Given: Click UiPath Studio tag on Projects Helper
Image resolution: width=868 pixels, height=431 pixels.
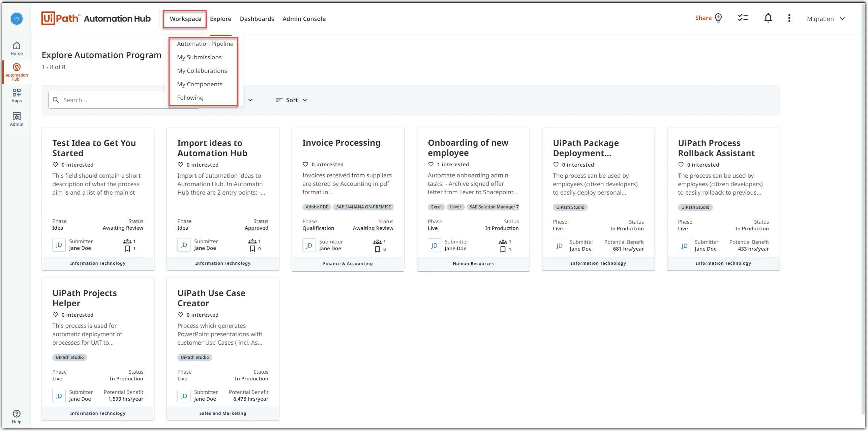Looking at the screenshot, I should 70,357.
